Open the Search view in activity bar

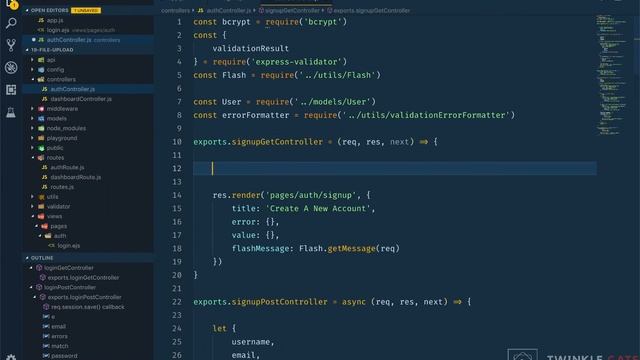[x=11, y=23]
